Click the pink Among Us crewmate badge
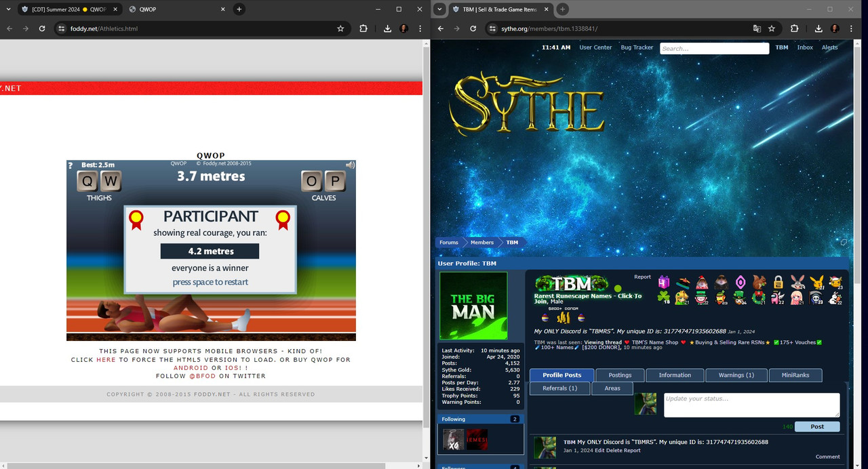This screenshot has height=469, width=868. click(x=778, y=298)
